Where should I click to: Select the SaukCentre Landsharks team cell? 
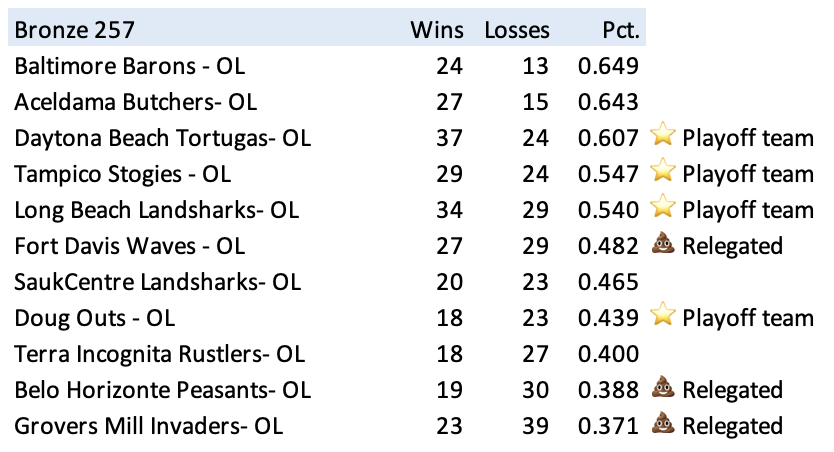[157, 282]
